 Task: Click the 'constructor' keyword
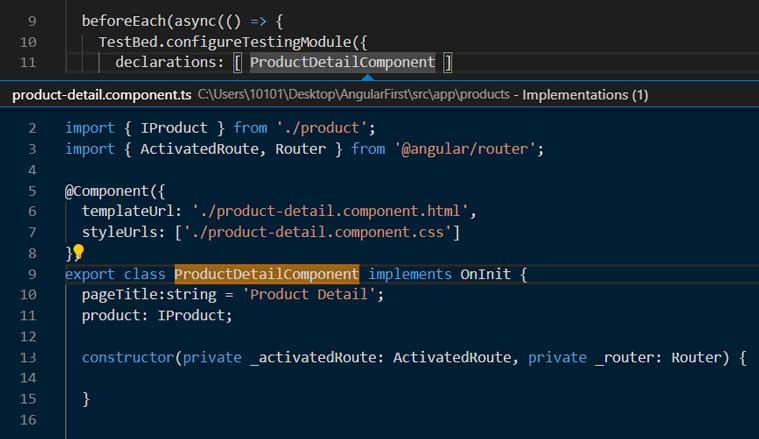click(x=128, y=357)
